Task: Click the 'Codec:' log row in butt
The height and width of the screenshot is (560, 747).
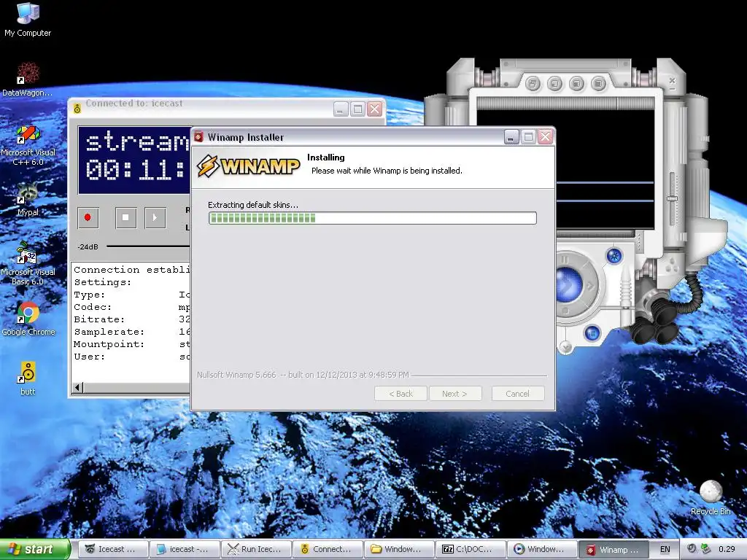Action: [131, 307]
